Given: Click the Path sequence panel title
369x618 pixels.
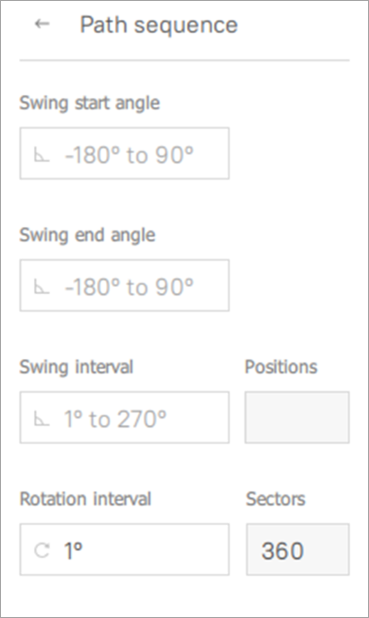Looking at the screenshot, I should pyautogui.click(x=159, y=25).
